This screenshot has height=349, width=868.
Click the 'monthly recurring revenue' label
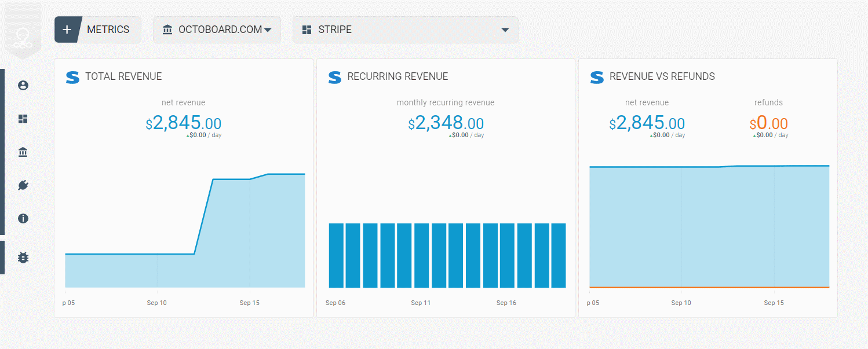[446, 102]
